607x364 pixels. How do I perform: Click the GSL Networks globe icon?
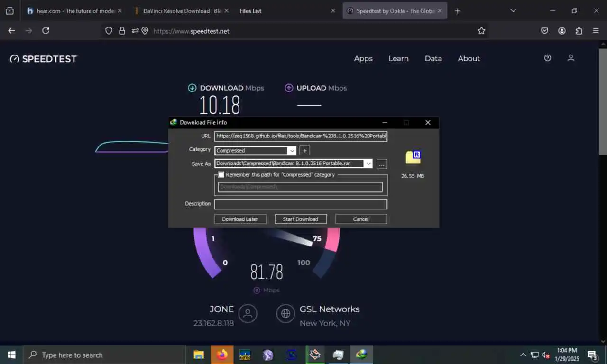coord(285,313)
